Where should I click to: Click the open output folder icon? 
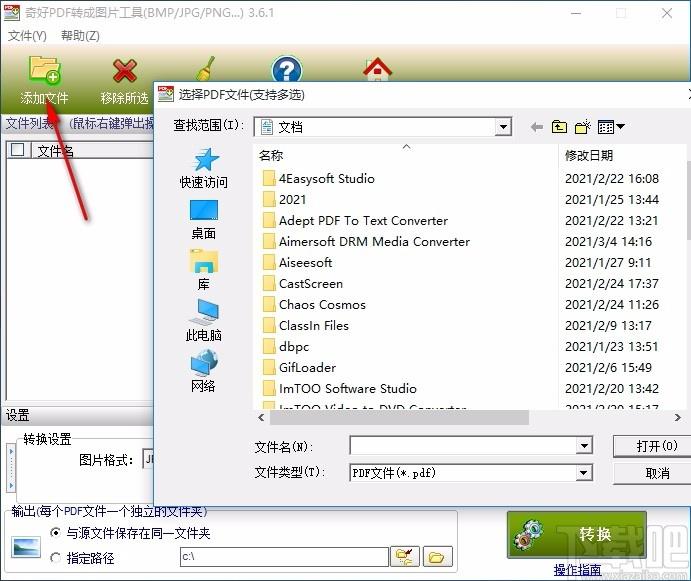point(437,557)
